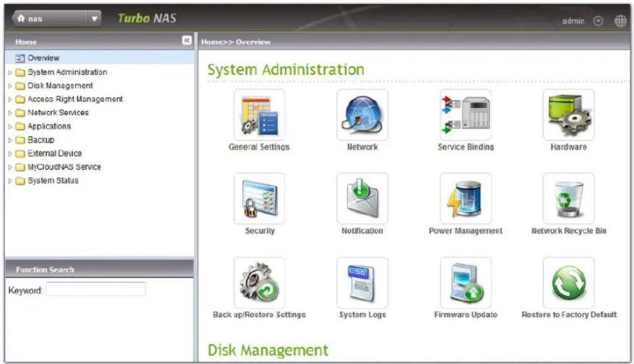Image resolution: width=634 pixels, height=364 pixels.
Task: Select the Applications folder label
Action: click(x=49, y=126)
